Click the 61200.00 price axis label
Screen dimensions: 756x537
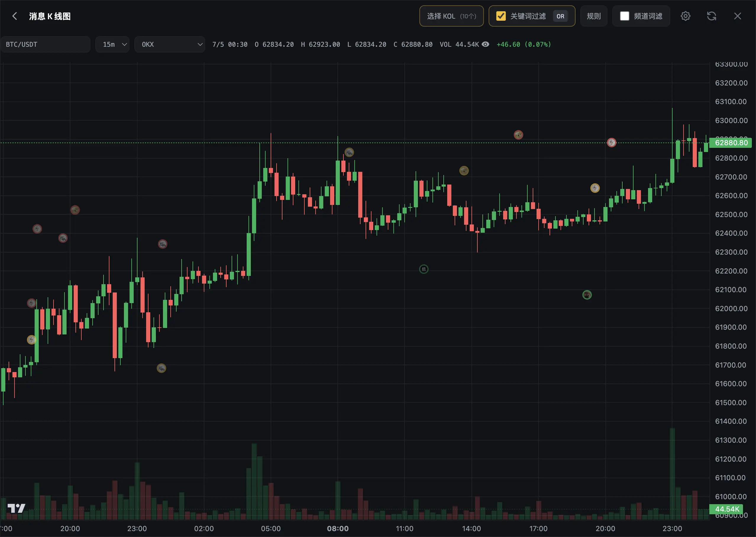click(731, 459)
